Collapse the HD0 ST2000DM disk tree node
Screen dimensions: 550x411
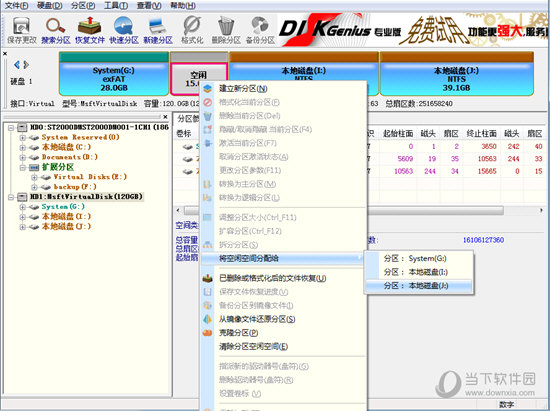pyautogui.click(x=11, y=127)
